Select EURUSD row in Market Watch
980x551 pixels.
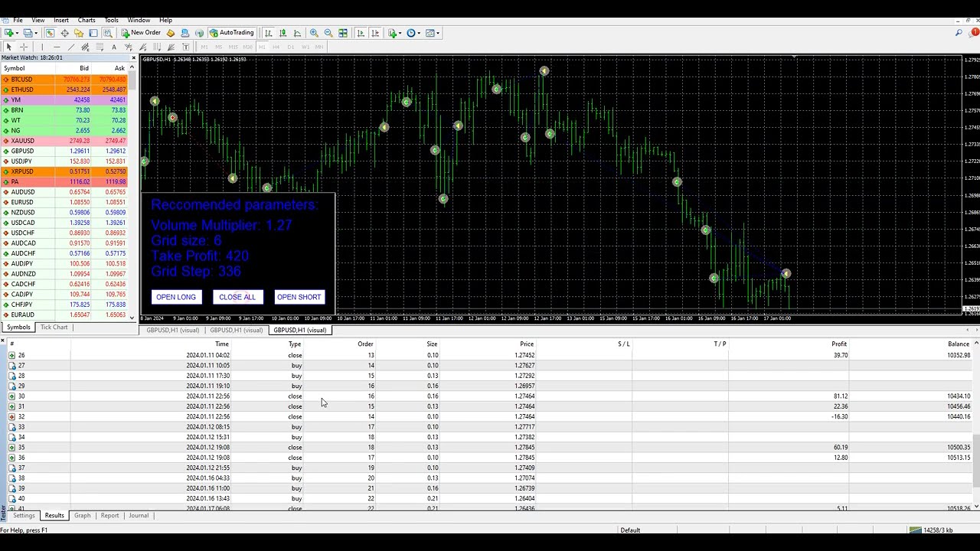point(65,202)
